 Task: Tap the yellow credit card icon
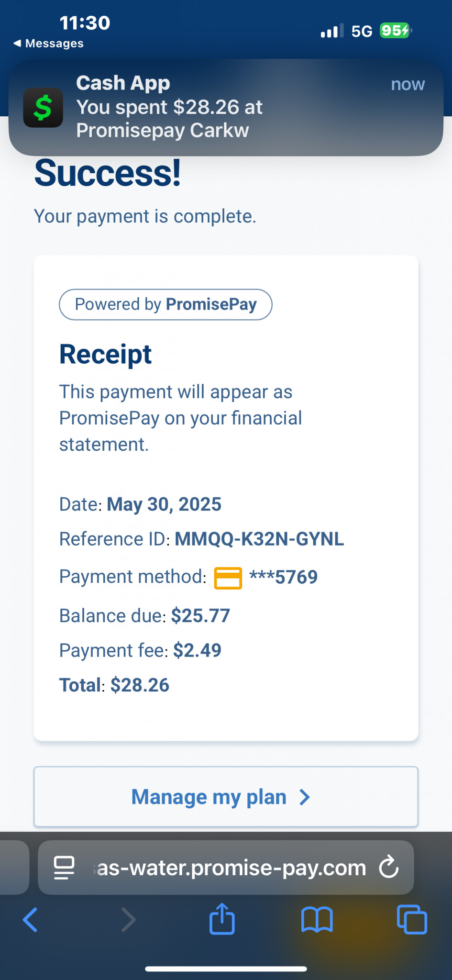point(228,578)
